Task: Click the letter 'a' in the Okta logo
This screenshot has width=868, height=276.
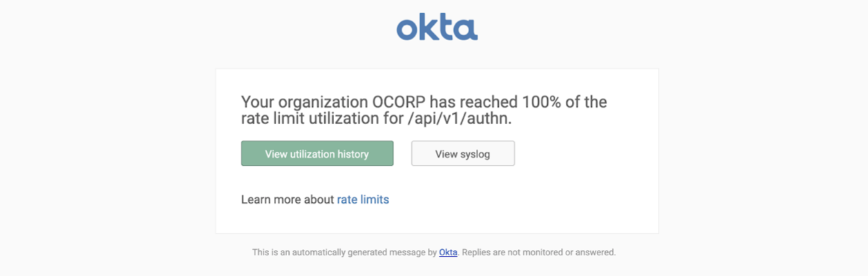Action: [466, 30]
